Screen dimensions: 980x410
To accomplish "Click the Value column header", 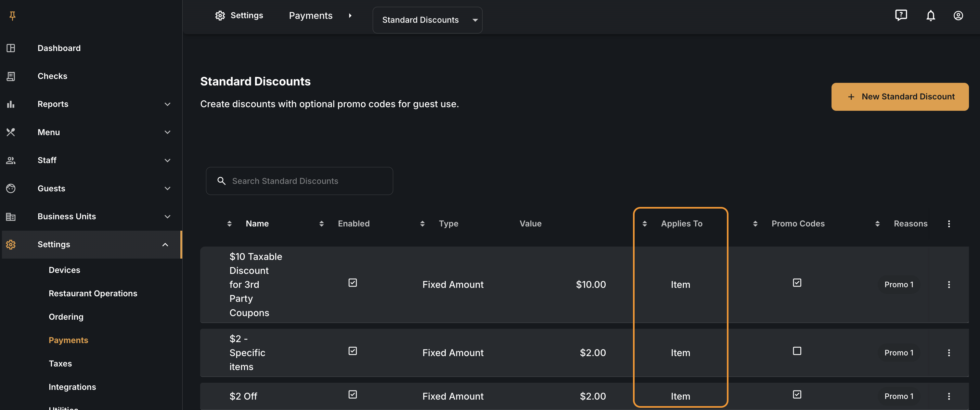I will (530, 224).
